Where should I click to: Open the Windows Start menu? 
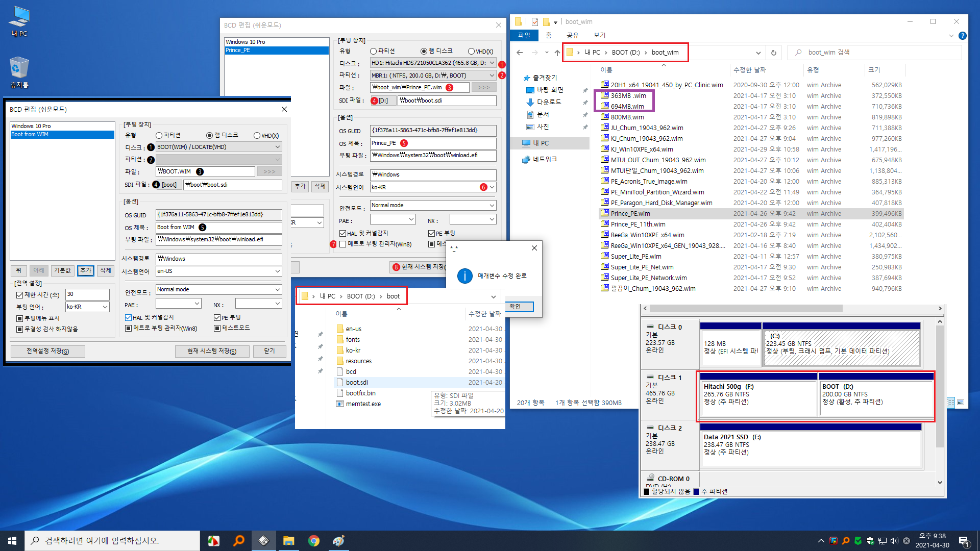tap(12, 541)
